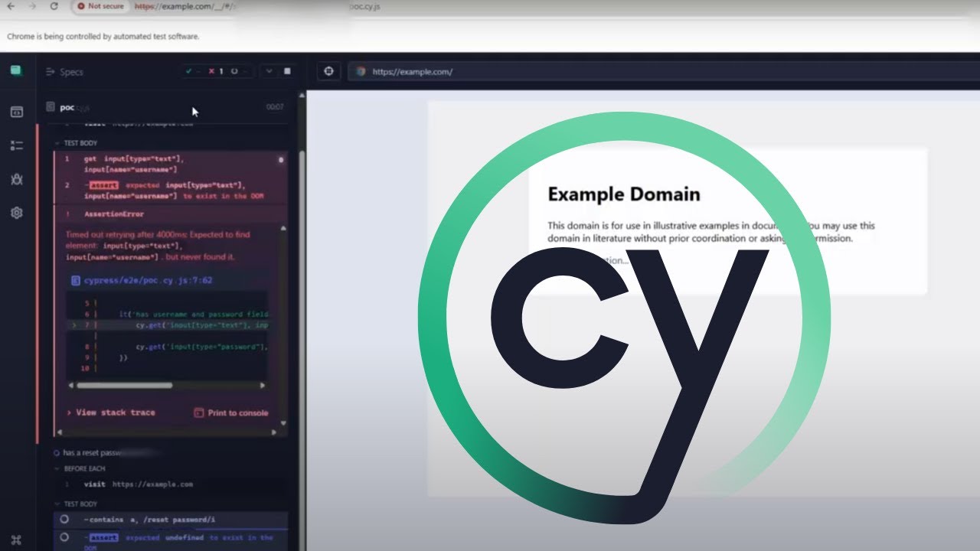
Task: Open the selector playground crosshair
Action: [329, 71]
